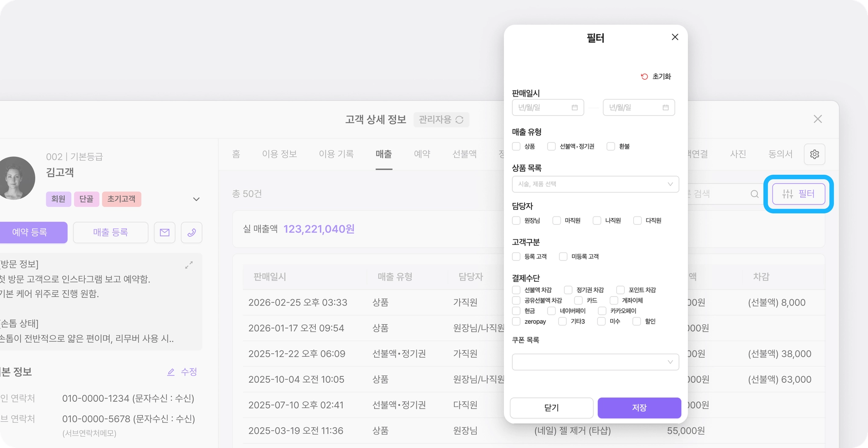Check the zeropay checkbox
Viewport: 868px width, 448px height.
click(516, 322)
